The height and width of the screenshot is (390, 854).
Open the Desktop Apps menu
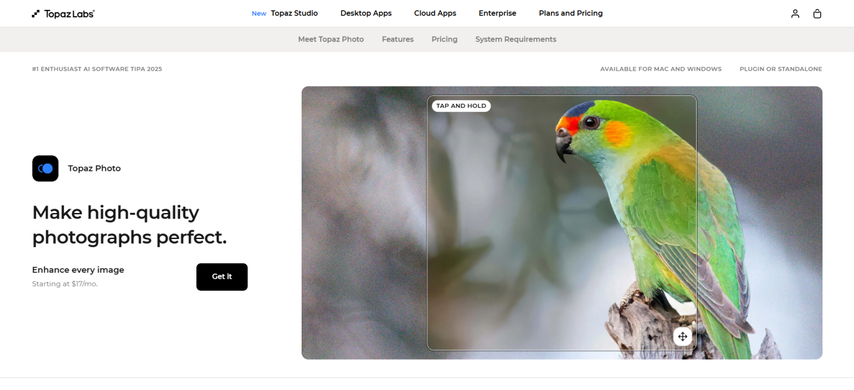[366, 13]
